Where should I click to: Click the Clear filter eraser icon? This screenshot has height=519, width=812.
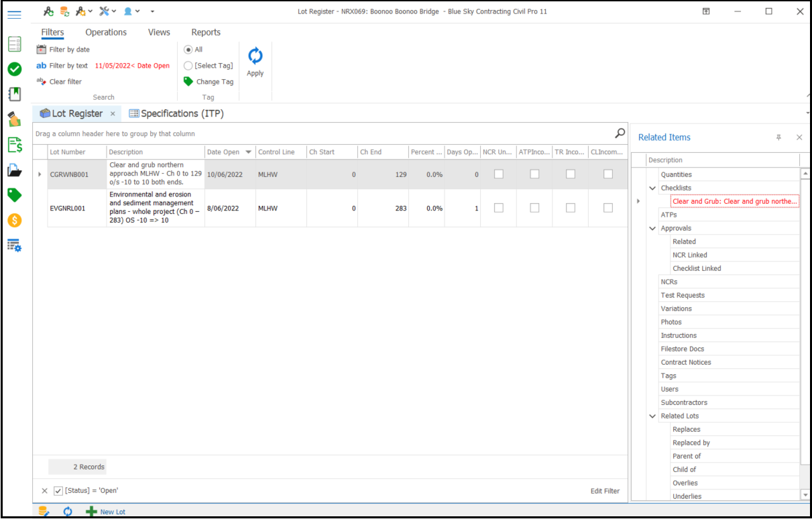(41, 81)
